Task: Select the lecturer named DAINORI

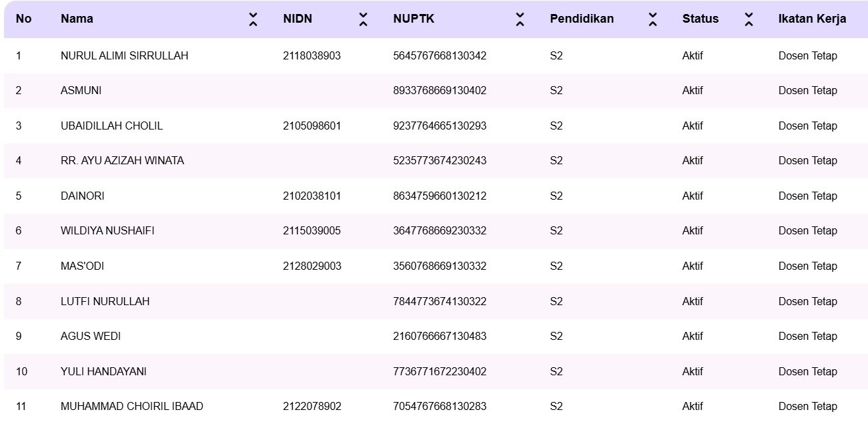Action: tap(81, 196)
